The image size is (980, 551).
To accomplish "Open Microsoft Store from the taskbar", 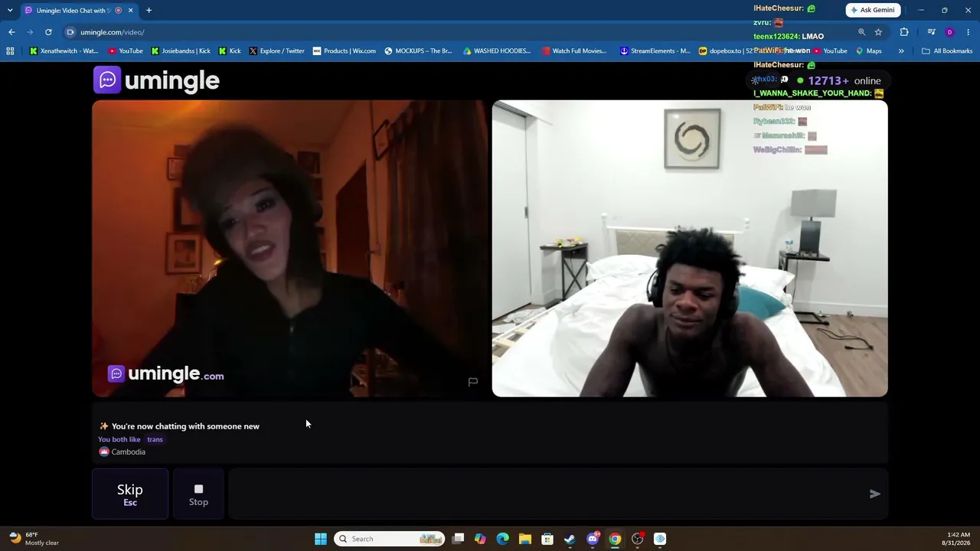I will click(x=547, y=539).
